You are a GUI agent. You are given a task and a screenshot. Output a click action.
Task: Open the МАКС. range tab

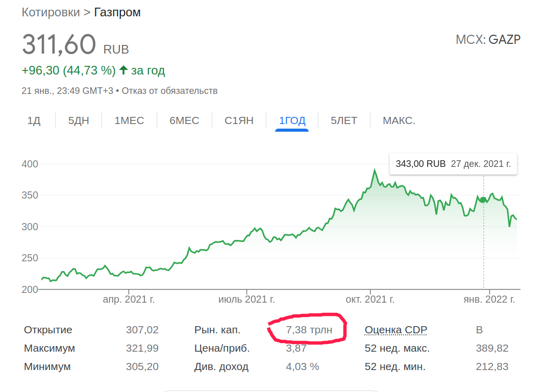pyautogui.click(x=399, y=120)
